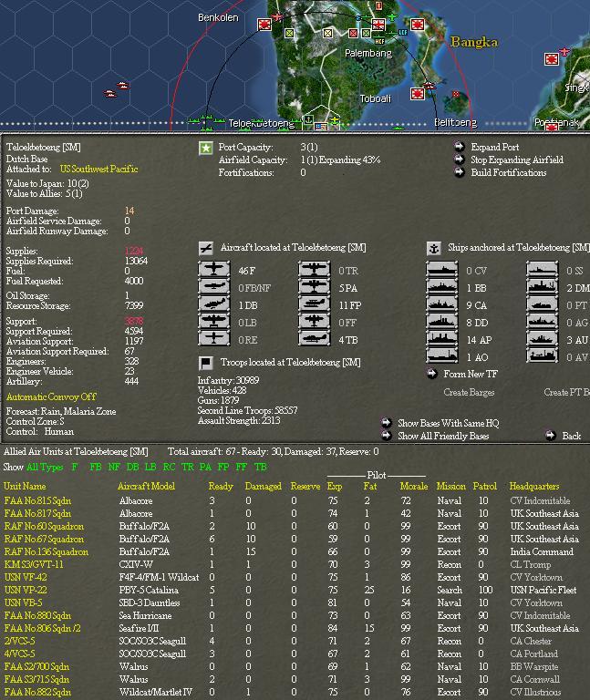Open USN VB-5 Dauntless unit
The width and height of the screenshot is (590, 700).
(x=23, y=602)
